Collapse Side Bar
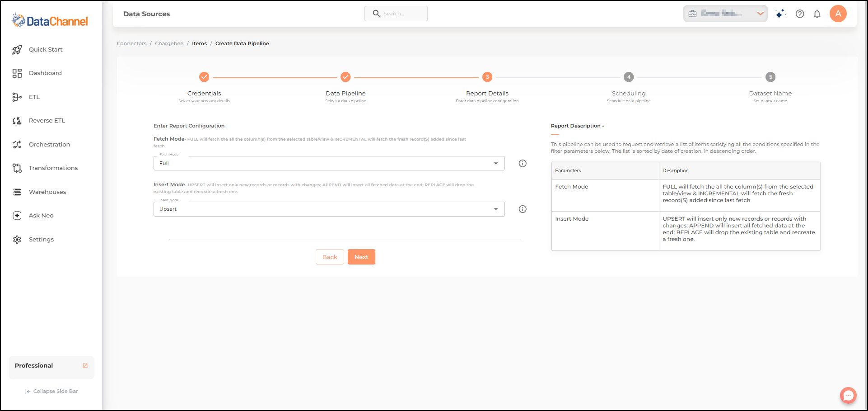Screen dimensions: 868x411 pyautogui.click(x=51, y=391)
